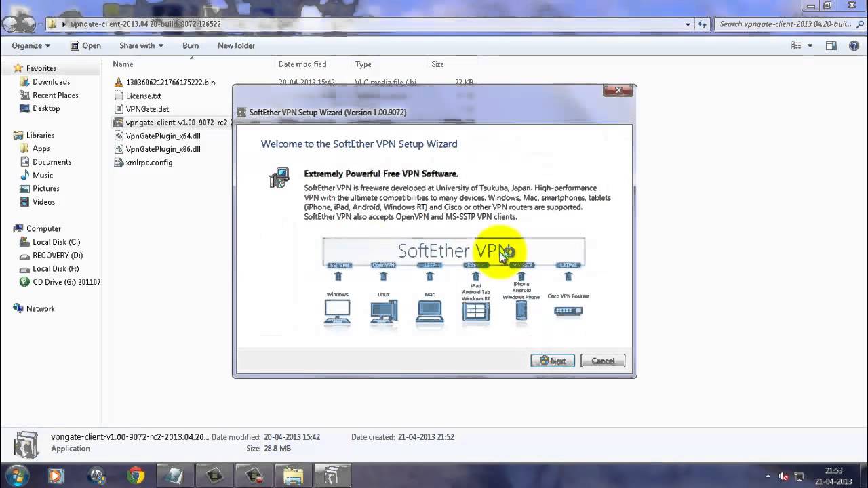
Task: Toggle the preview pane icon
Action: (831, 45)
